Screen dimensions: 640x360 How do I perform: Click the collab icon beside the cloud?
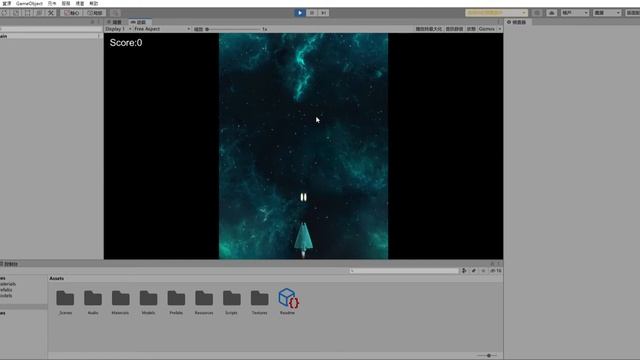coord(537,13)
